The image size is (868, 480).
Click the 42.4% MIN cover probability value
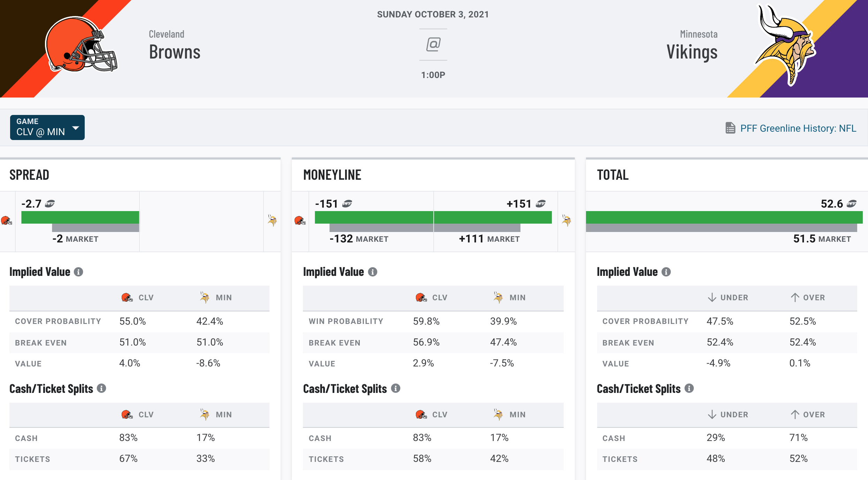pyautogui.click(x=210, y=321)
